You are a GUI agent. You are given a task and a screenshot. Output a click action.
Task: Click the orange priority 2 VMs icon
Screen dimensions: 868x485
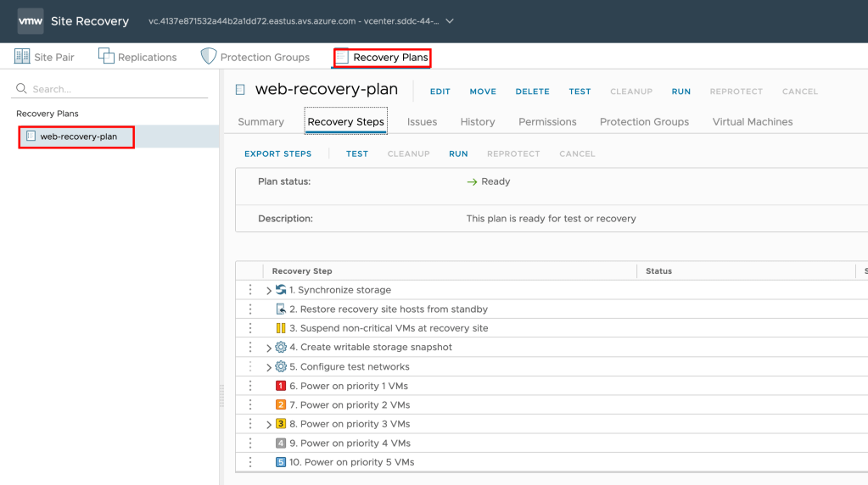click(x=281, y=405)
